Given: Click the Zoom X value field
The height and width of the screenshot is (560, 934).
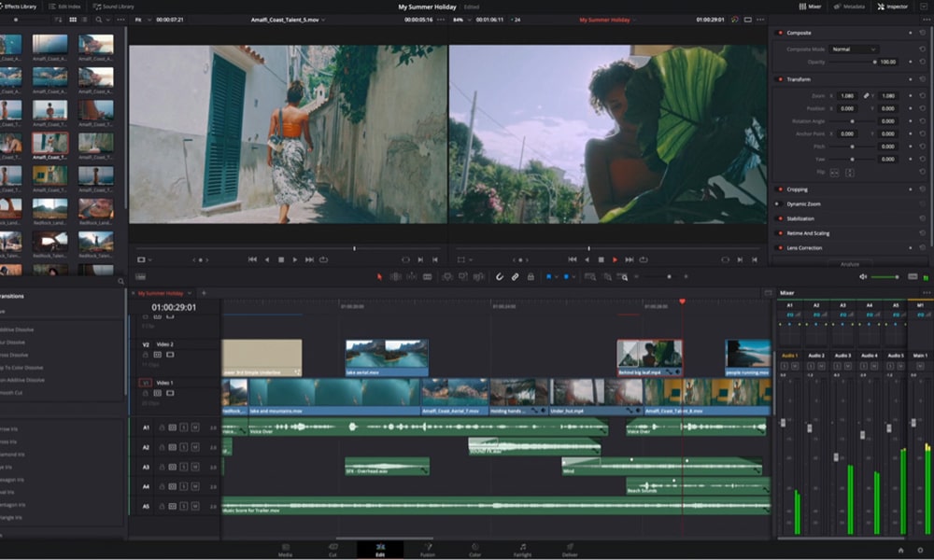Looking at the screenshot, I should point(847,96).
